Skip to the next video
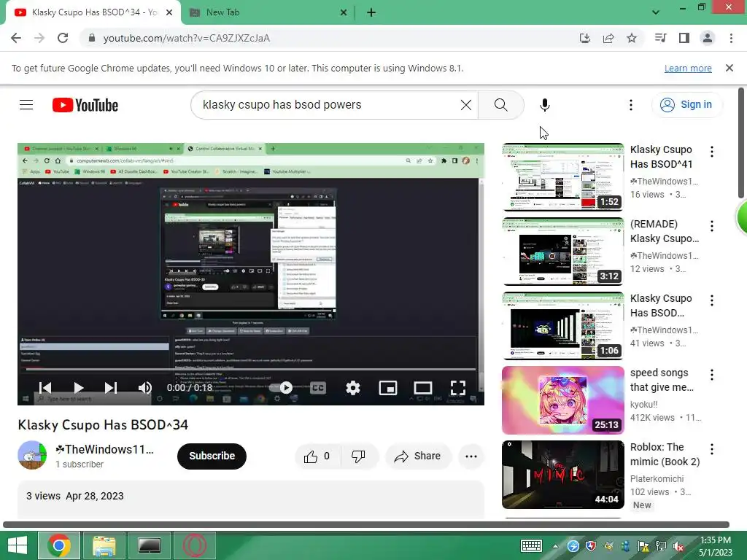Viewport: 747px width, 560px height. 111,388
